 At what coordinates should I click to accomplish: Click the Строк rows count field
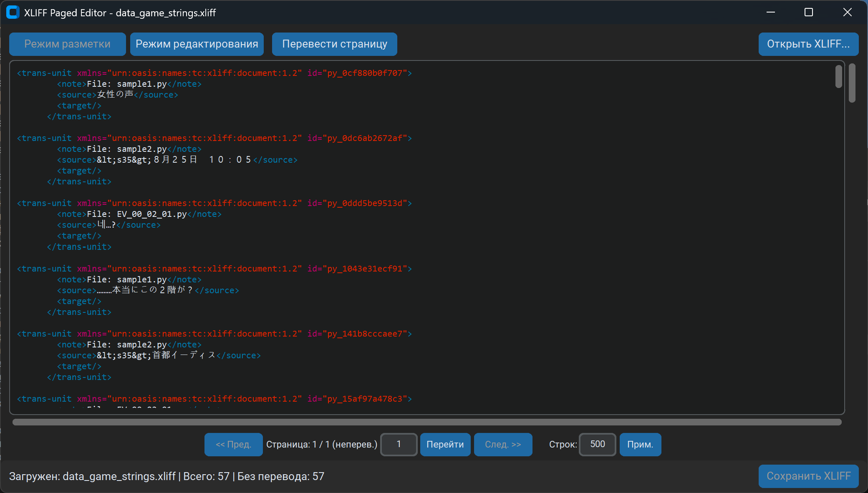597,445
